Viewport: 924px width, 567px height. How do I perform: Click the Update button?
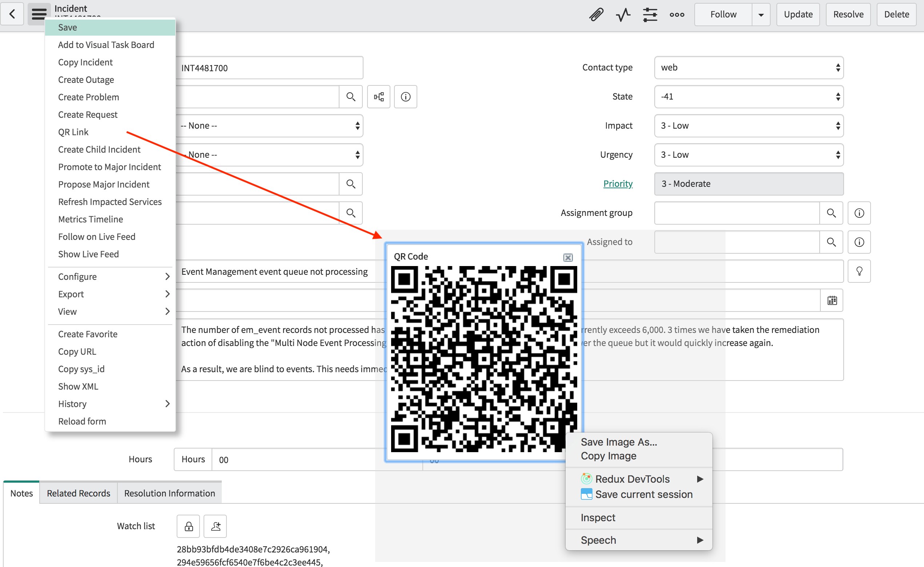tap(798, 15)
